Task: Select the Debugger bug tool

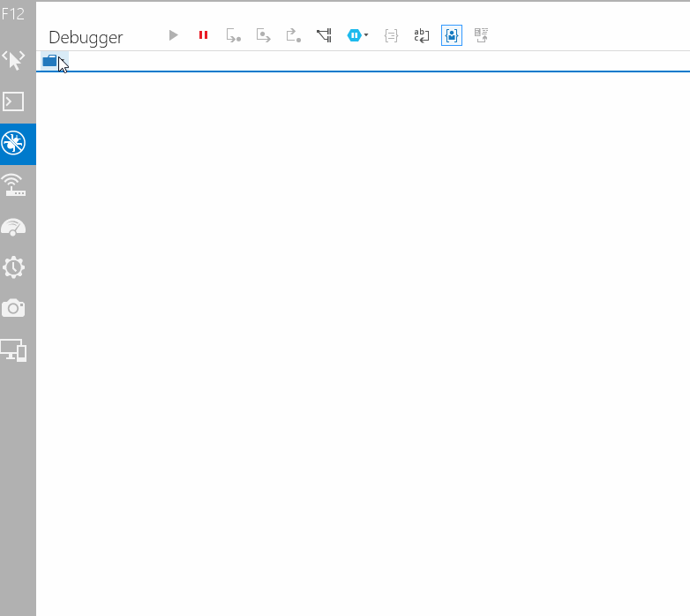Action: click(13, 143)
